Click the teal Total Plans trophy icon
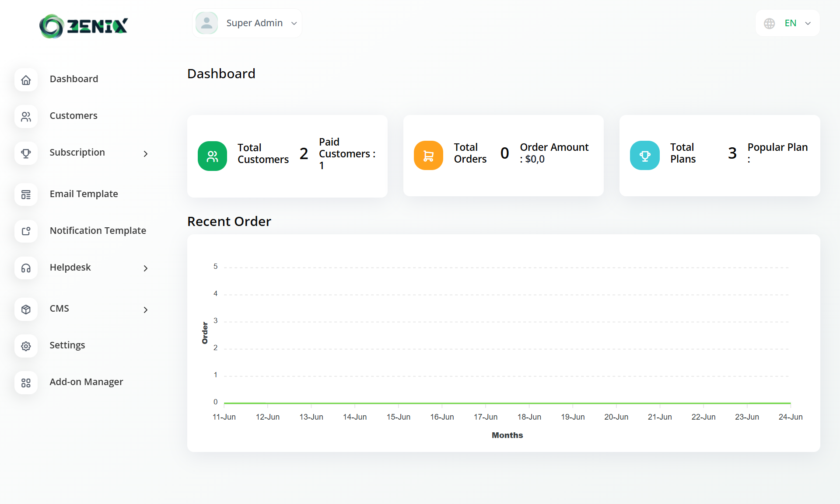The height and width of the screenshot is (504, 840). click(x=644, y=155)
